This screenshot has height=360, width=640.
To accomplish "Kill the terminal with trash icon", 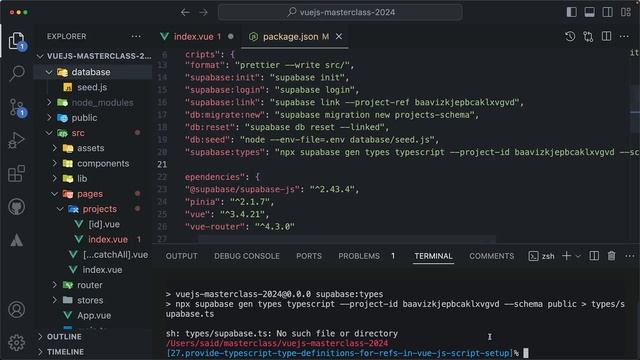I will coord(611,256).
